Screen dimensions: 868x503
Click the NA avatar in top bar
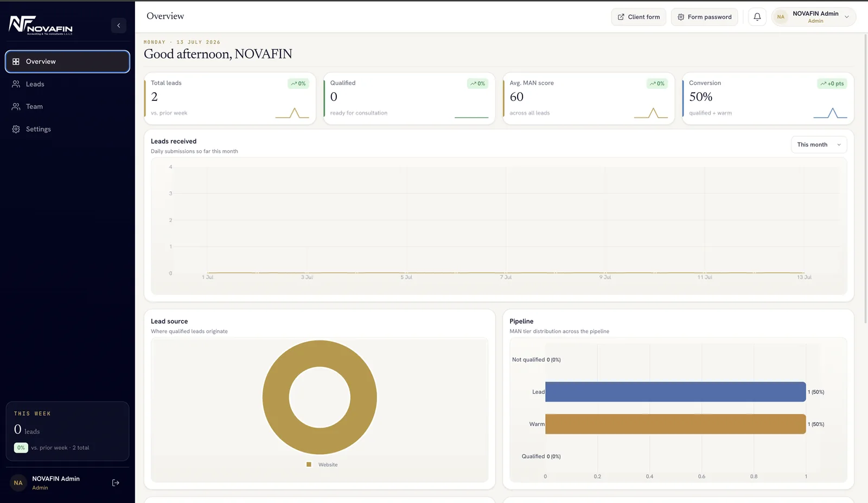pyautogui.click(x=781, y=17)
